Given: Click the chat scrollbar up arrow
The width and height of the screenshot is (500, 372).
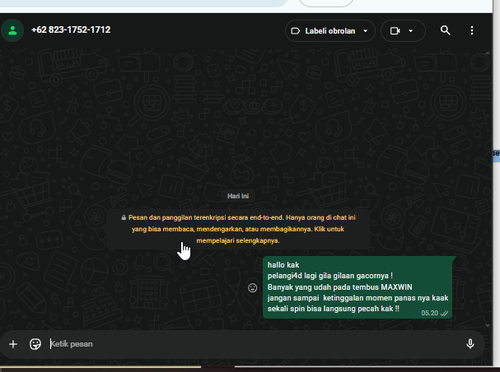Looking at the screenshot, I should pos(488,53).
